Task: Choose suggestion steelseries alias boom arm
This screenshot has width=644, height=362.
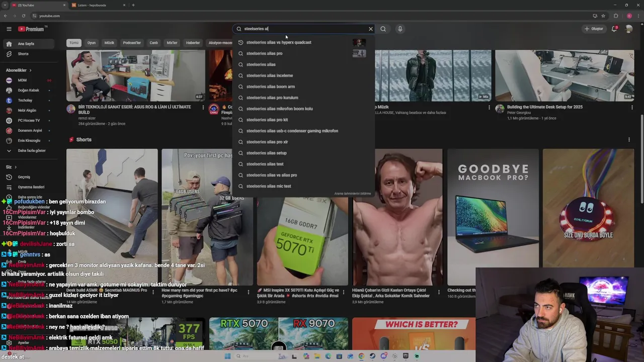Action: [303, 86]
